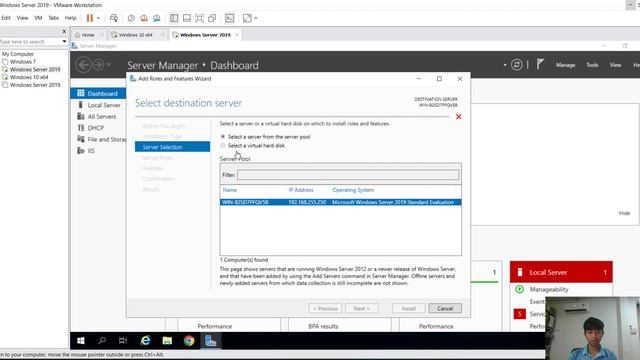Enter full screen mode icon
The width and height of the screenshot is (640, 360).
coord(199,18)
